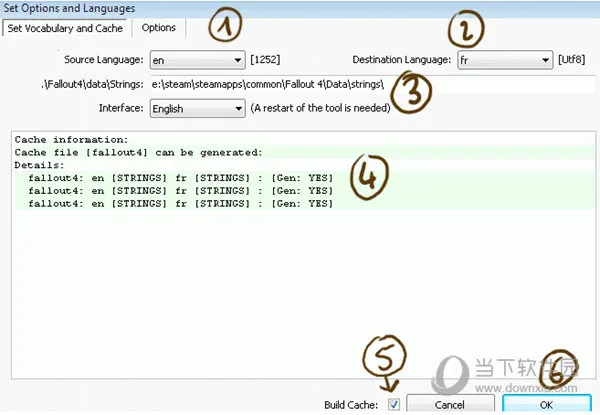Image resolution: width=600 pixels, height=415 pixels.
Task: Click the [Utf8] destination encoding label
Action: (572, 60)
